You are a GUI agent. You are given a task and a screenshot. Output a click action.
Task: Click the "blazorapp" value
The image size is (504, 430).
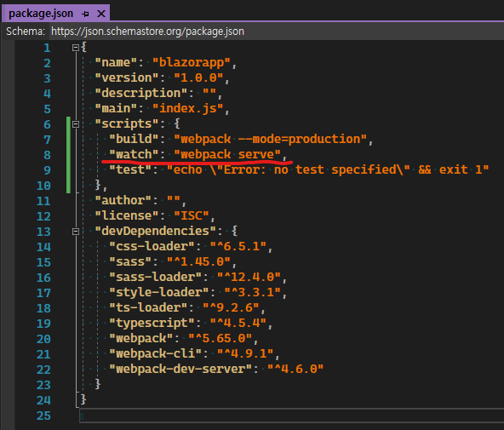pyautogui.click(x=192, y=62)
